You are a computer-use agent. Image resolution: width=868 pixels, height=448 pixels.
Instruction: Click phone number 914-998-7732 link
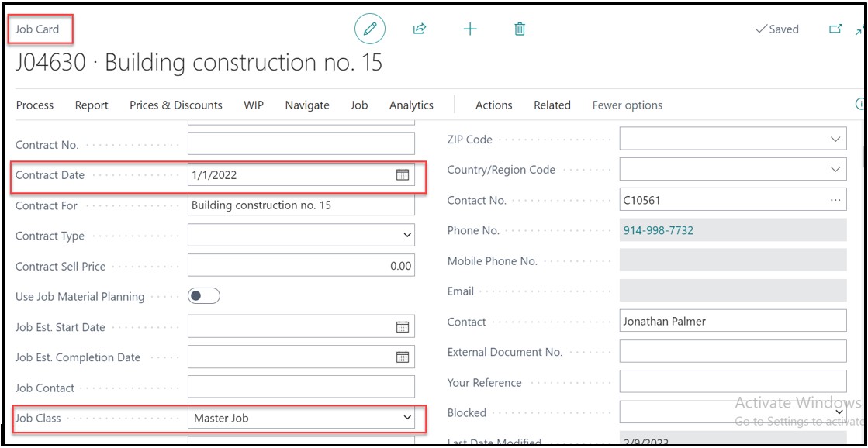658,231
